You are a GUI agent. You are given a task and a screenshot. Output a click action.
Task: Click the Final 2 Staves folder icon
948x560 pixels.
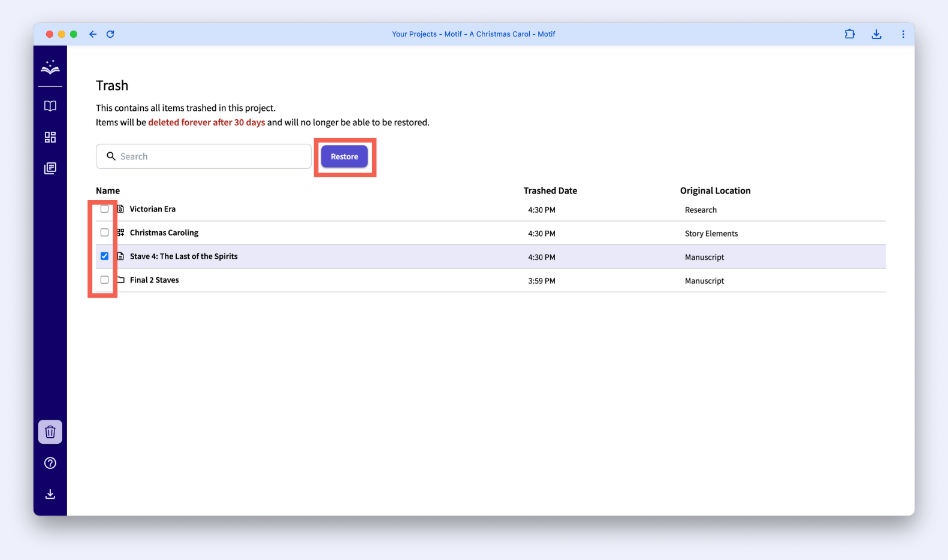[x=120, y=280]
